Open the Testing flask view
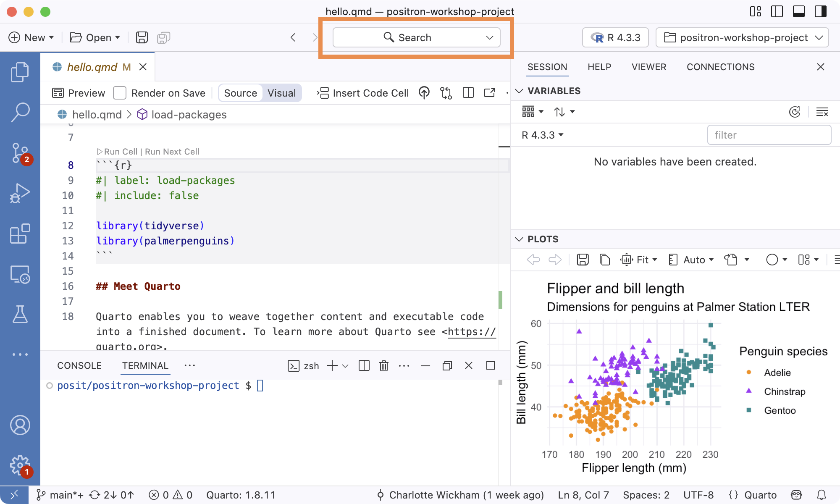This screenshot has height=504, width=840. click(20, 314)
